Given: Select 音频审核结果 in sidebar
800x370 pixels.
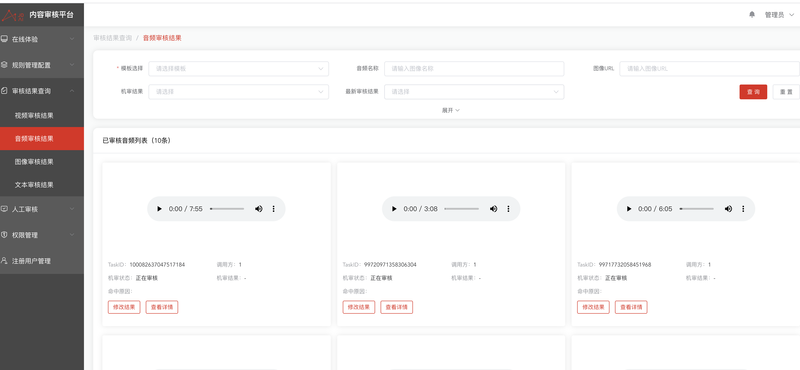Looking at the screenshot, I should click(42, 138).
